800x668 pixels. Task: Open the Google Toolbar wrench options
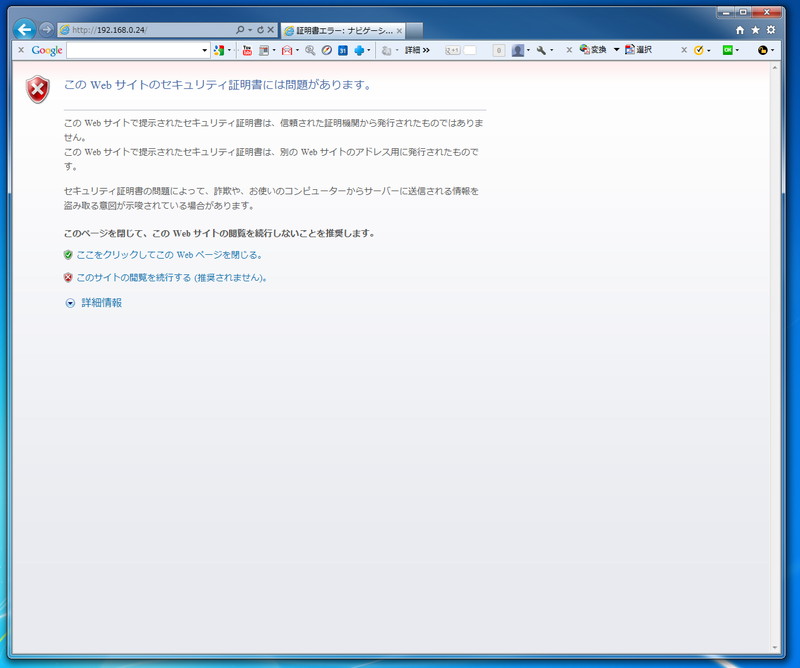click(541, 50)
